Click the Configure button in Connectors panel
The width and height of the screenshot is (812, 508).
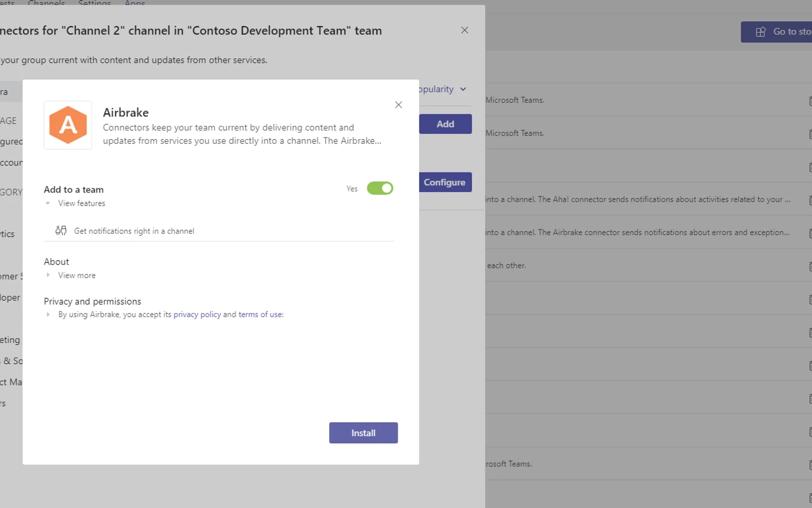446,182
